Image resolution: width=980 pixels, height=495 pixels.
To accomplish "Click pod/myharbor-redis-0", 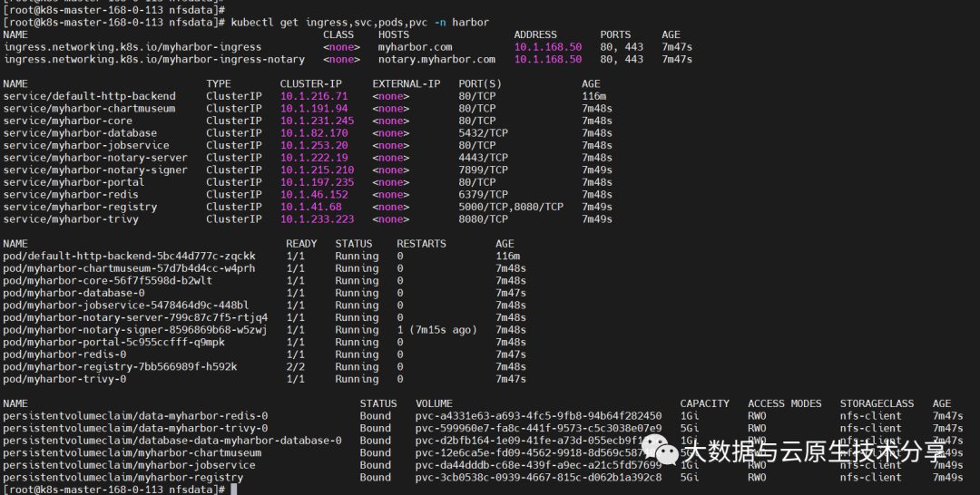I will click(64, 354).
